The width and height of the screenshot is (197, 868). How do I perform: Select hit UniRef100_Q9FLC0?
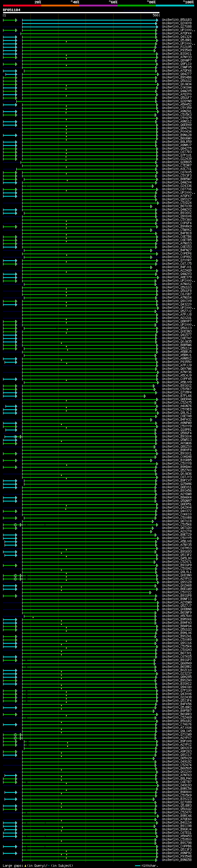[x=177, y=64]
